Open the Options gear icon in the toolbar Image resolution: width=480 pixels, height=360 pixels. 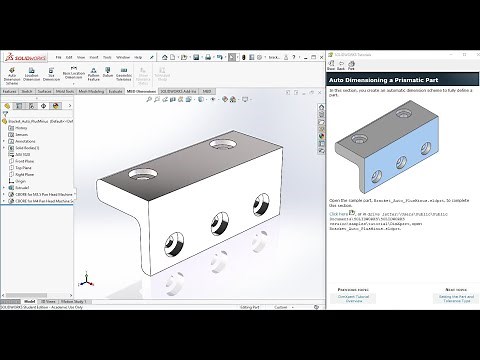click(x=260, y=57)
